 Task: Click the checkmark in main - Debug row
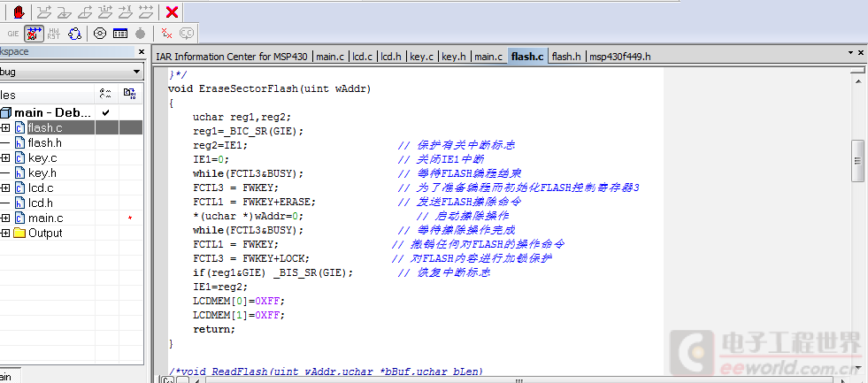tap(105, 113)
